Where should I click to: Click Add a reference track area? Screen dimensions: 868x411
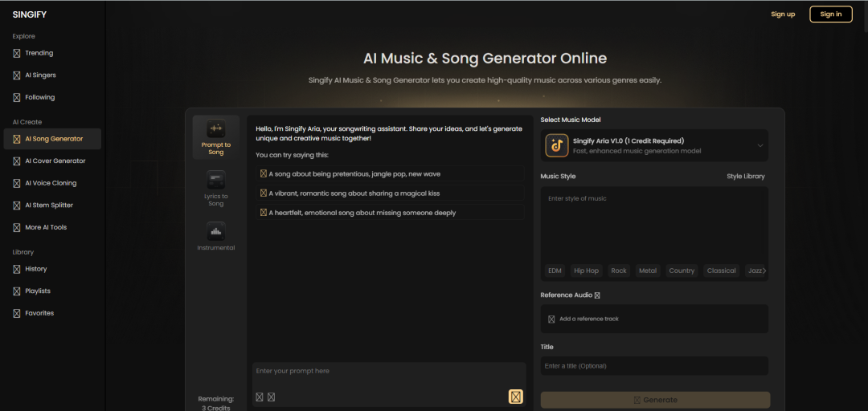click(654, 319)
